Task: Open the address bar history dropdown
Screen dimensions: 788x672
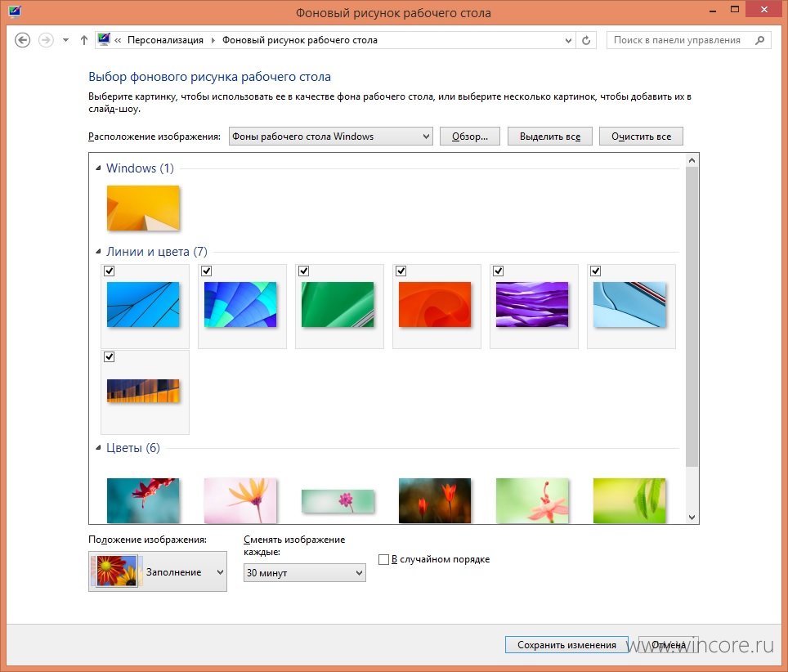Action: click(x=568, y=40)
